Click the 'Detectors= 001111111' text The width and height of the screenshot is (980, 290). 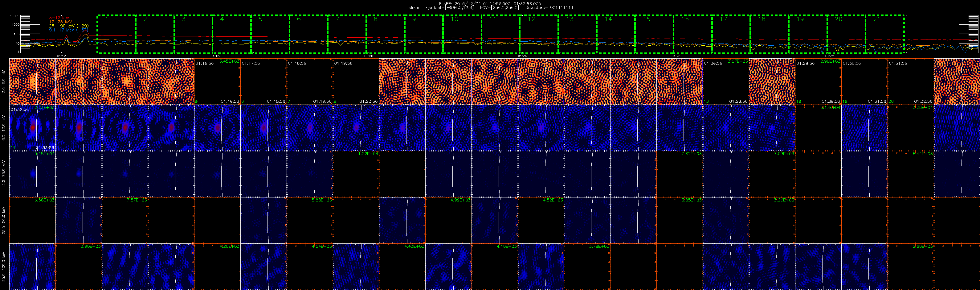pyautogui.click(x=549, y=8)
